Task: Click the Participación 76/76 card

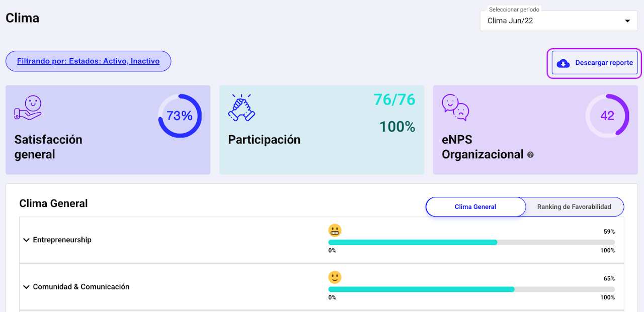Action: [x=321, y=130]
